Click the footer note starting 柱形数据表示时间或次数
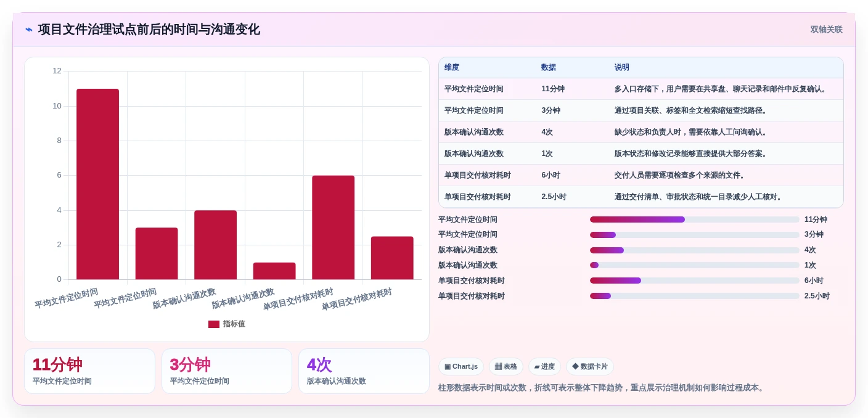 pyautogui.click(x=602, y=388)
